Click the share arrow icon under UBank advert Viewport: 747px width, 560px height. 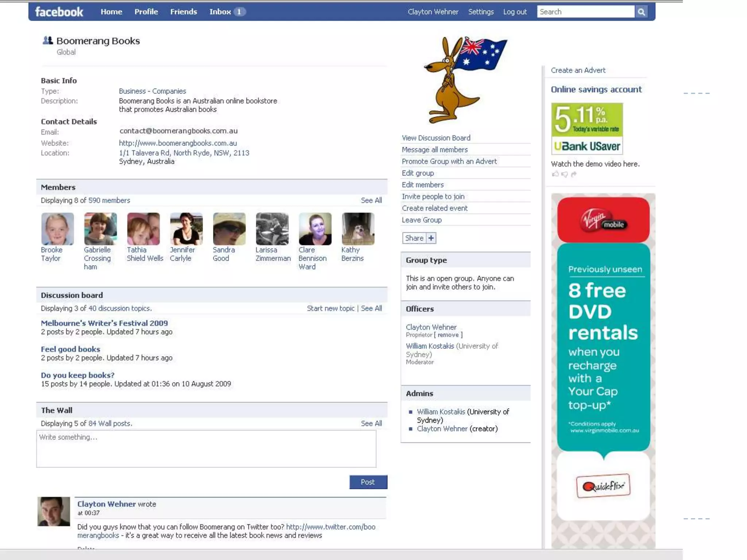pyautogui.click(x=574, y=174)
